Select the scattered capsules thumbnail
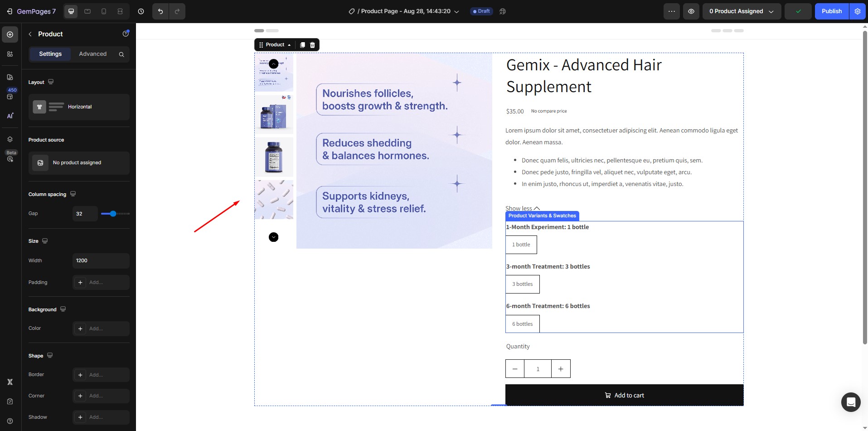 coord(274,200)
